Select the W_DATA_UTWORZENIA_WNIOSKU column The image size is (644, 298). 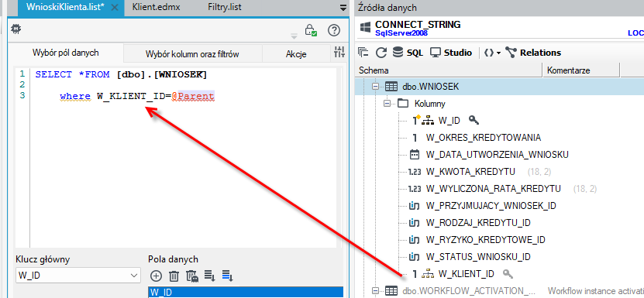[x=498, y=155]
